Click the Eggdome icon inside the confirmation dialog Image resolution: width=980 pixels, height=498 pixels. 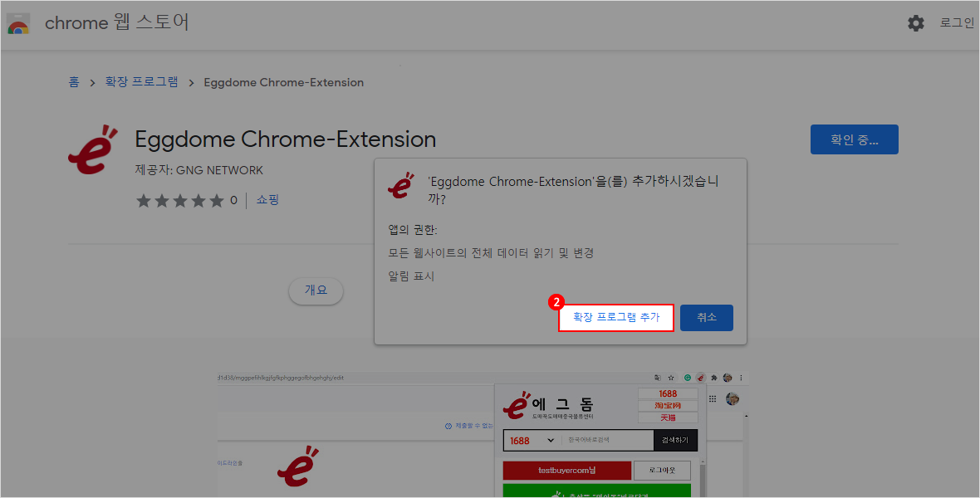coord(400,186)
